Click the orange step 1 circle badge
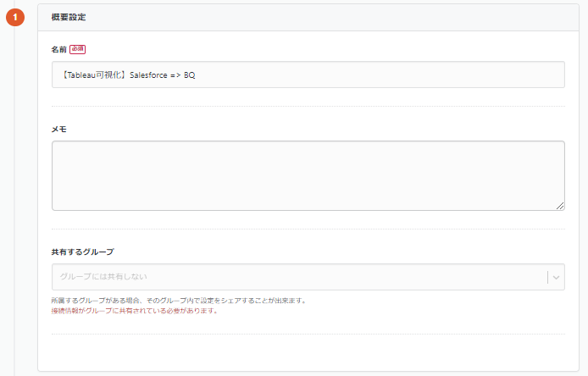 [15, 17]
